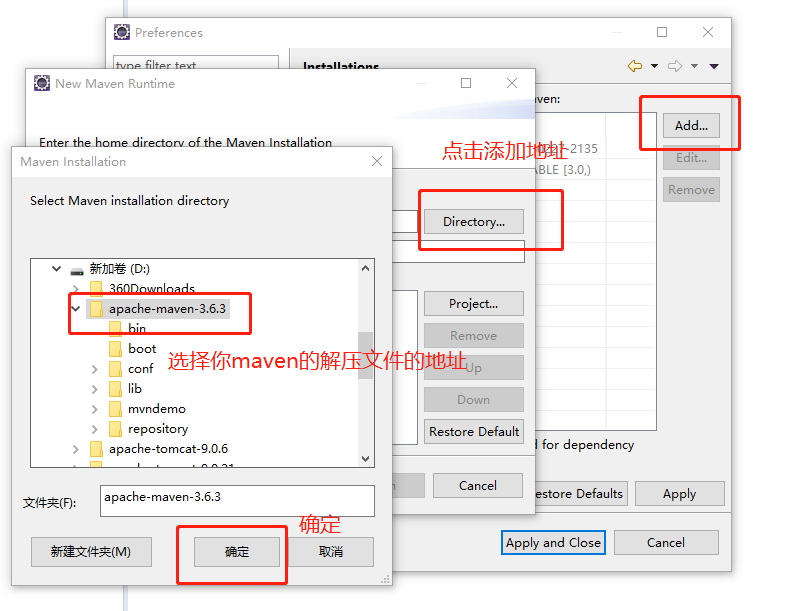
Task: Select the lib folder in tree
Action: tap(135, 389)
